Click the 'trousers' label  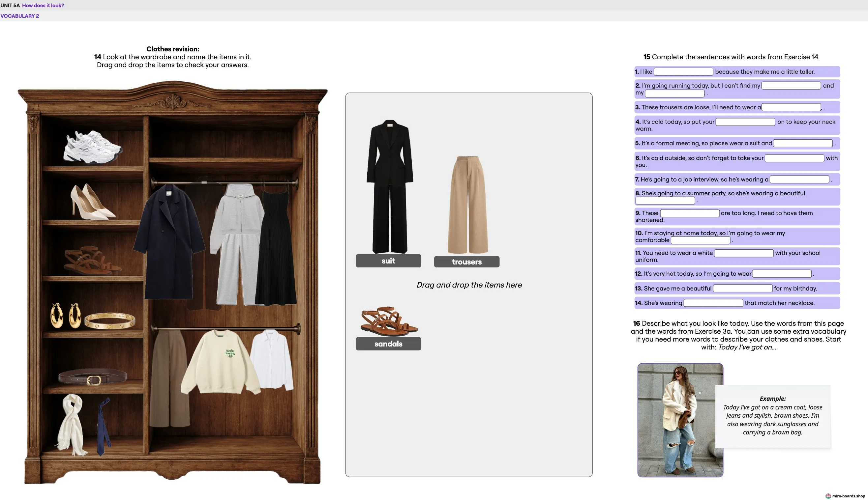pos(467,262)
